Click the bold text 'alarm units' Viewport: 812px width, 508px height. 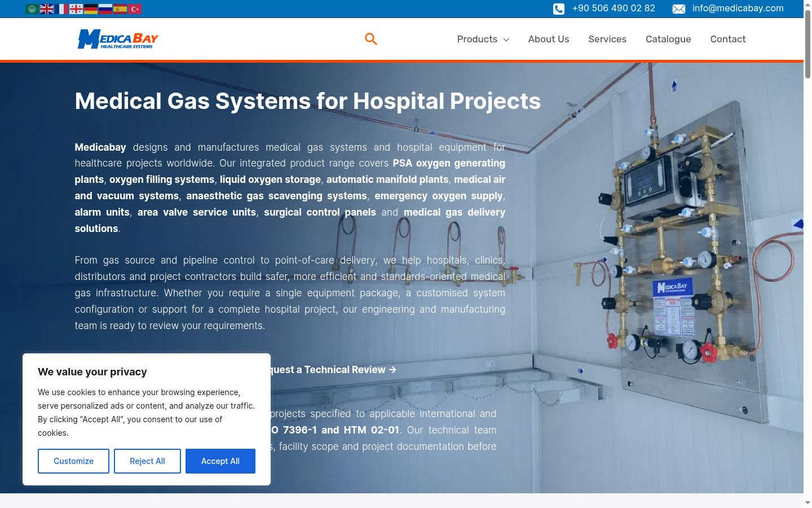click(x=102, y=212)
